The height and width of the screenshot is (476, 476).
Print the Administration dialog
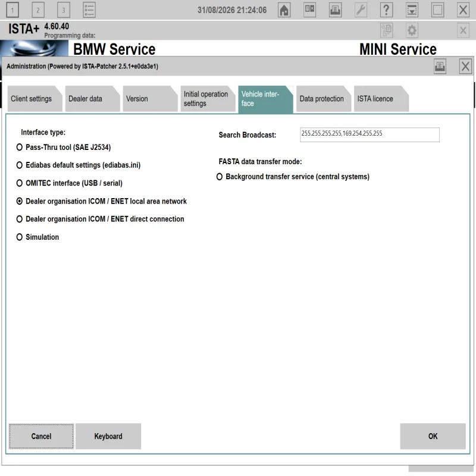[440, 66]
